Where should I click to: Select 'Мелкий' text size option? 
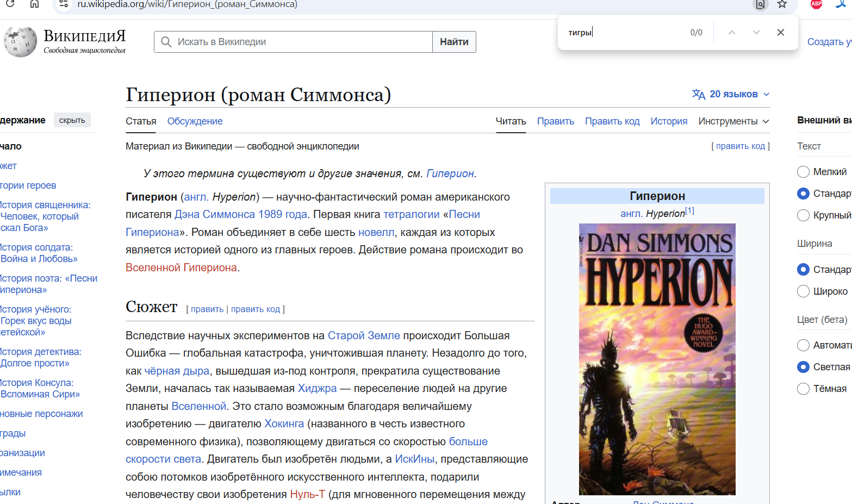(x=803, y=172)
